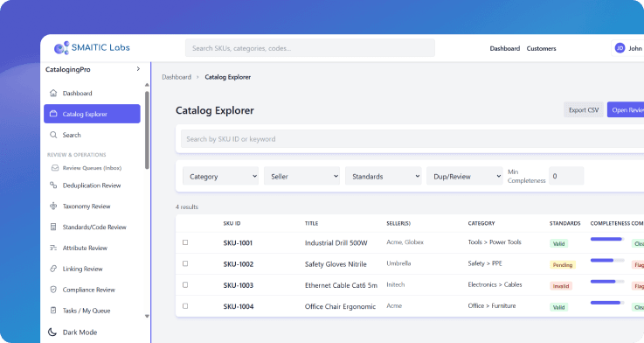
Task: Expand the CatalogingPro chevron
Action: point(138,69)
